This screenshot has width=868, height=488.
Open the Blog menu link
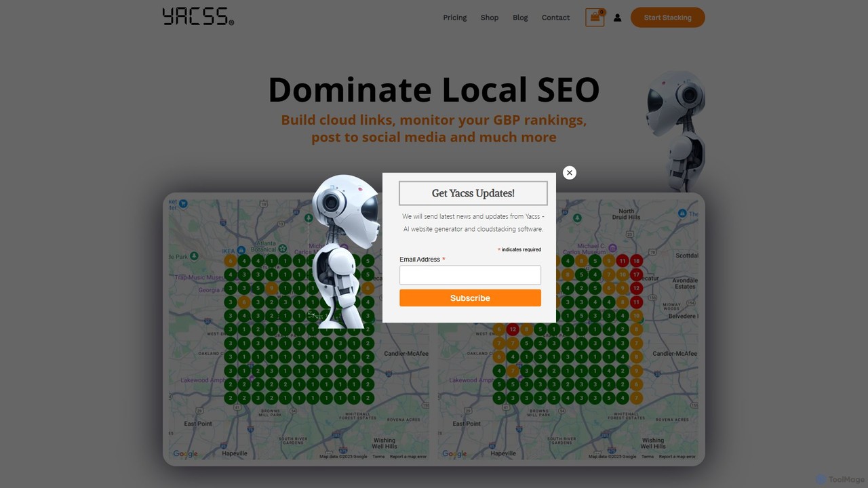[x=520, y=18]
